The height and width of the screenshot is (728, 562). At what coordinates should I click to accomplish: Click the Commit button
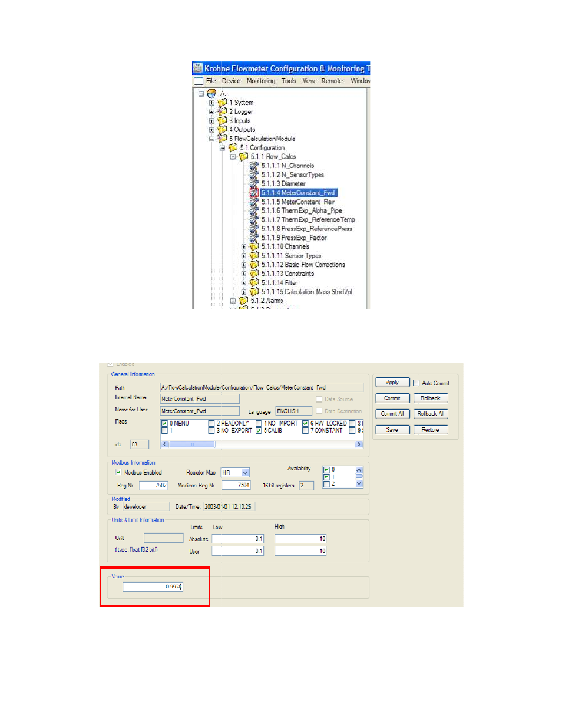pos(392,398)
